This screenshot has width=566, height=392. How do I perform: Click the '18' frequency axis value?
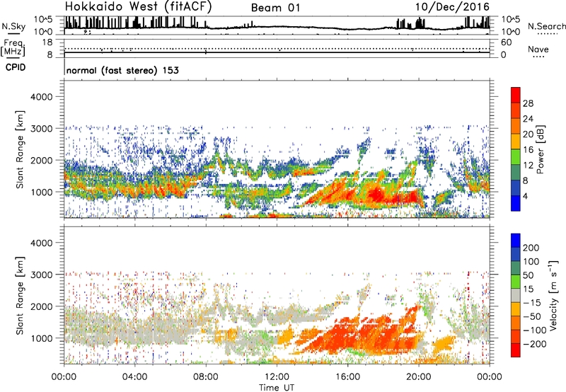47,42
